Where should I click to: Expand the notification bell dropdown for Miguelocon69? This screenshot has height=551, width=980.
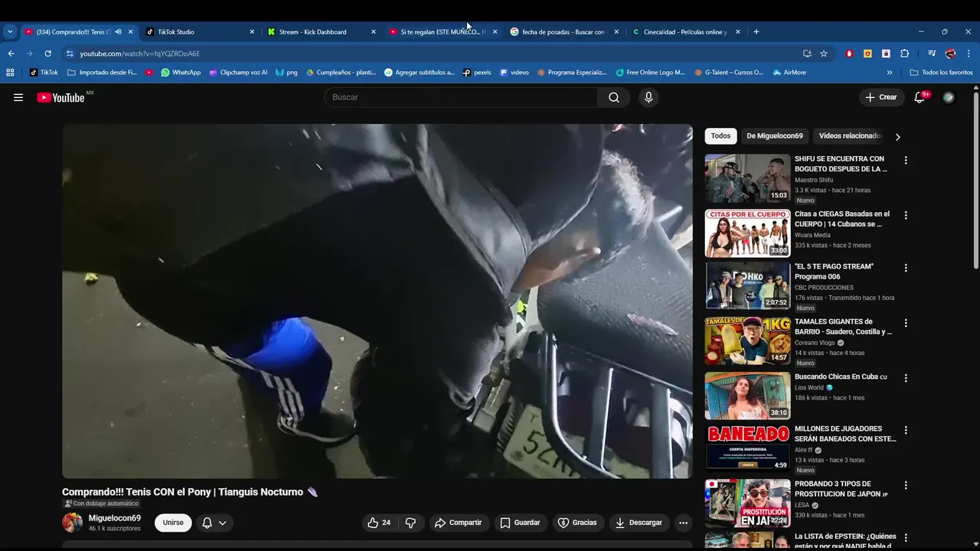pos(214,523)
